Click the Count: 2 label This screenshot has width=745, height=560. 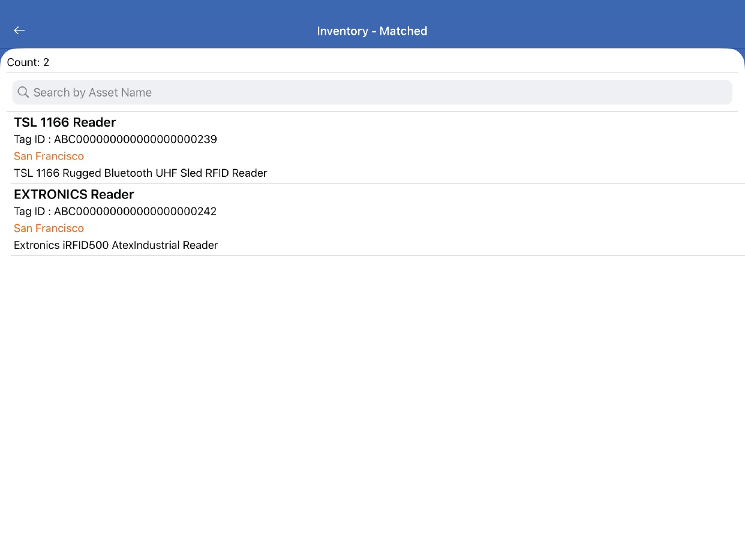[28, 62]
